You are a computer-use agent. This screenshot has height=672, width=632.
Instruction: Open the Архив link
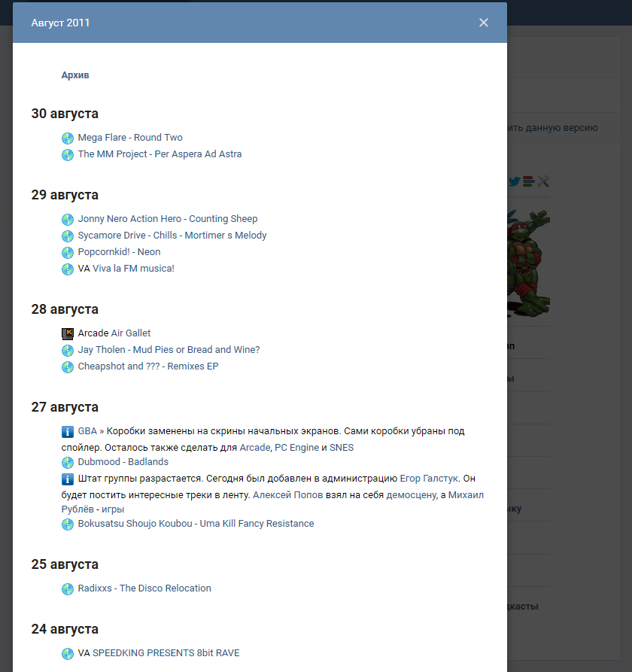tap(75, 75)
